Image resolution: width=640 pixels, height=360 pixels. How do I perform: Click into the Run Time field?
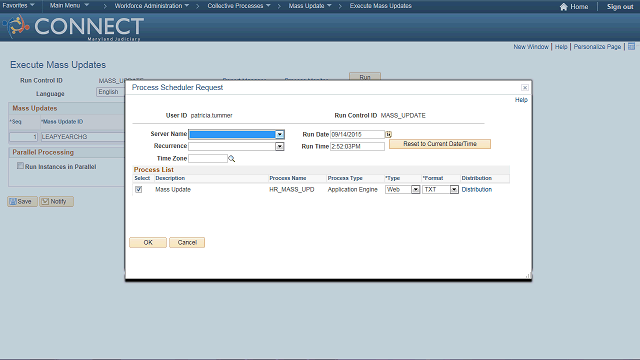coord(357,146)
